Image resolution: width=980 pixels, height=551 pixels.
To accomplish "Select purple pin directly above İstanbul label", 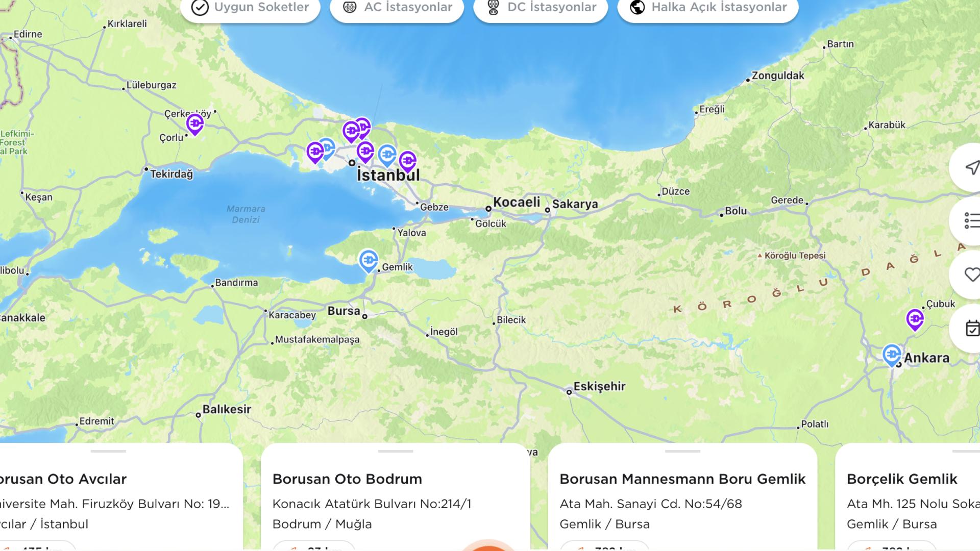I will click(x=365, y=152).
